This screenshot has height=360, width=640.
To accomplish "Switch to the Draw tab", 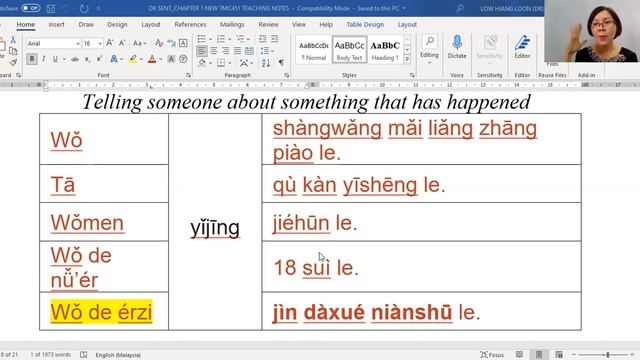I will (86, 24).
